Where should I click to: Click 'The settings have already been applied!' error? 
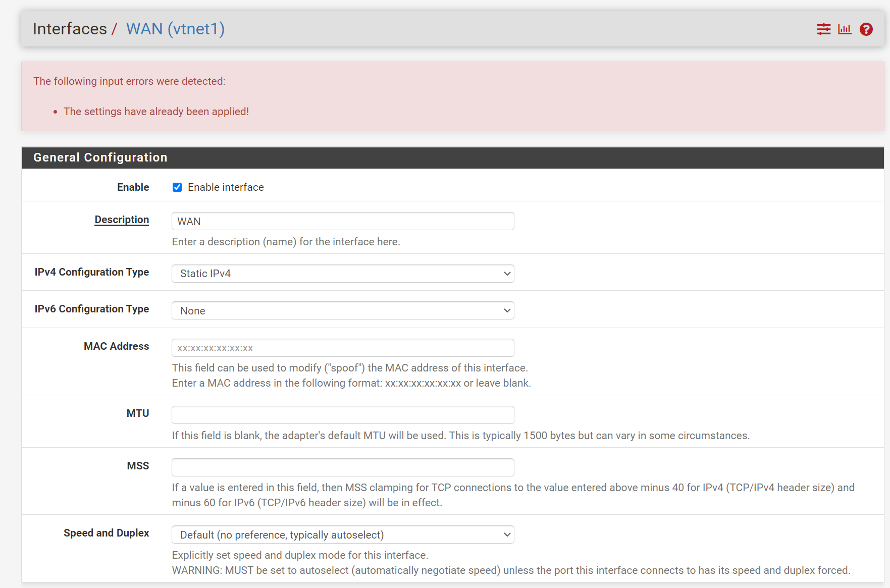(156, 112)
